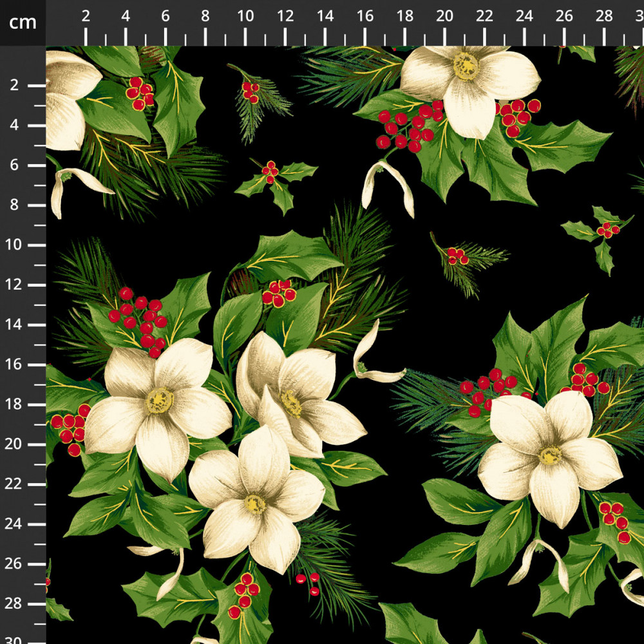Click the small holly sprig below the 10 cm top mark
The image size is (644, 644).
274,180
